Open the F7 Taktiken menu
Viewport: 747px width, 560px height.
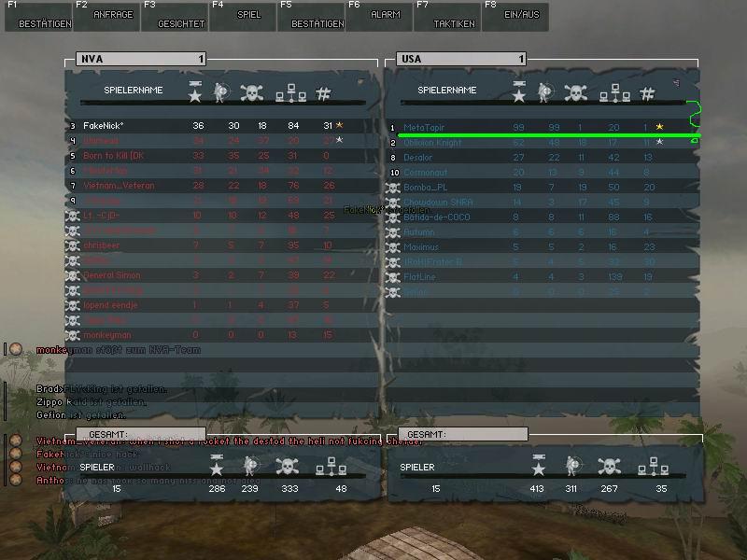444,17
